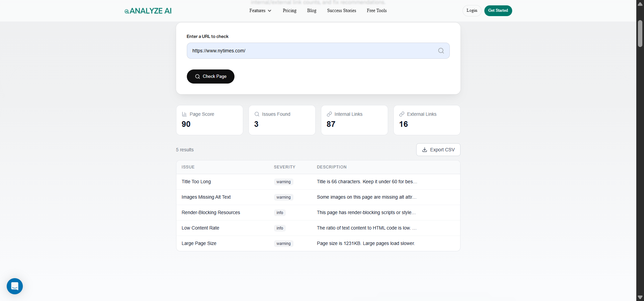The width and height of the screenshot is (644, 301).
Task: Click the vertical scrollbar thumb
Action: coord(640,34)
